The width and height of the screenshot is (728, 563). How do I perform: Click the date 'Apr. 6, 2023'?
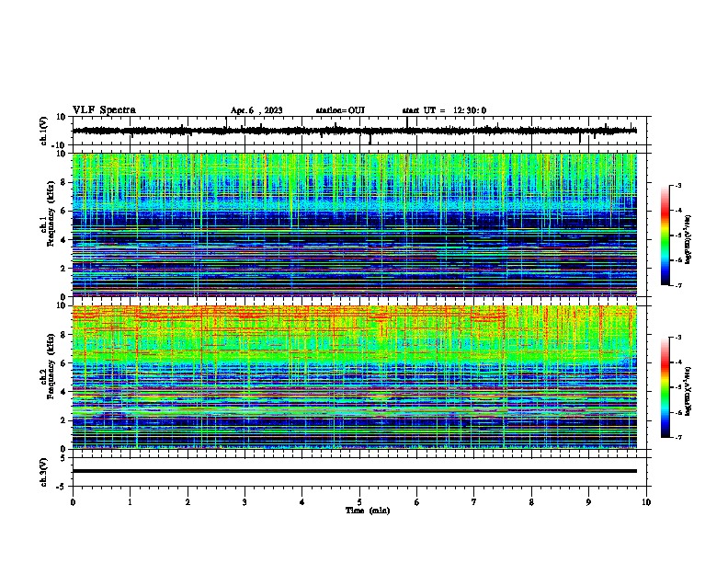click(256, 110)
